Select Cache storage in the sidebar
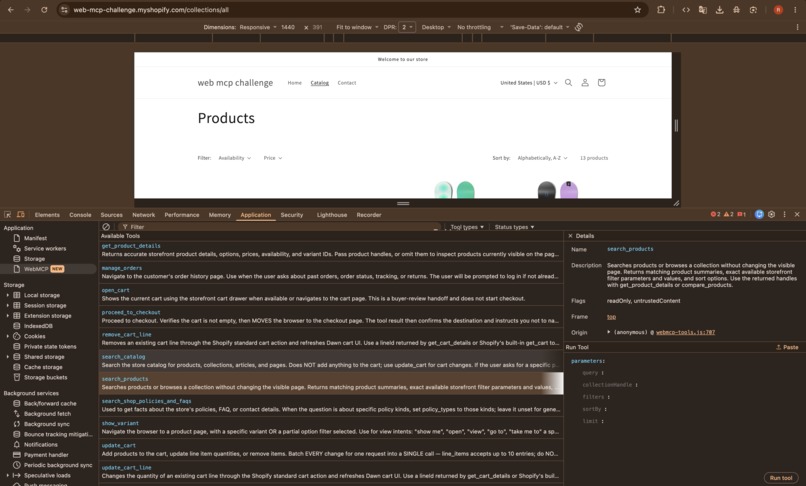This screenshot has height=486, width=806. 43,367
